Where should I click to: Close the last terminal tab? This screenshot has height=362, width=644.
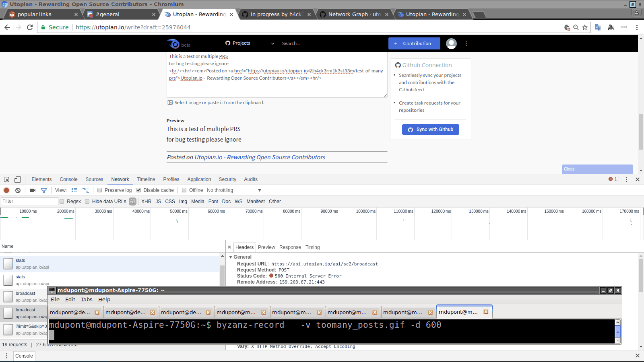click(x=486, y=312)
